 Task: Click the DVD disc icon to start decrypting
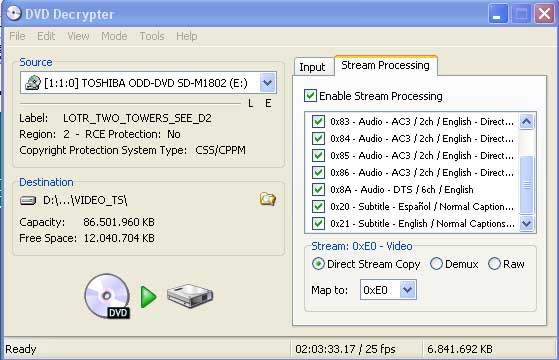(x=107, y=296)
